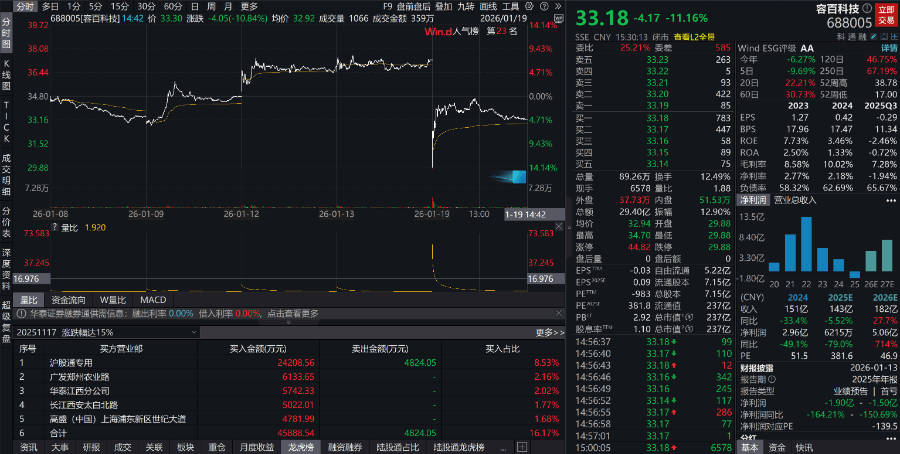Select the 净利润 chart tab
Image resolution: width=900 pixels, height=454 pixels.
tap(753, 200)
